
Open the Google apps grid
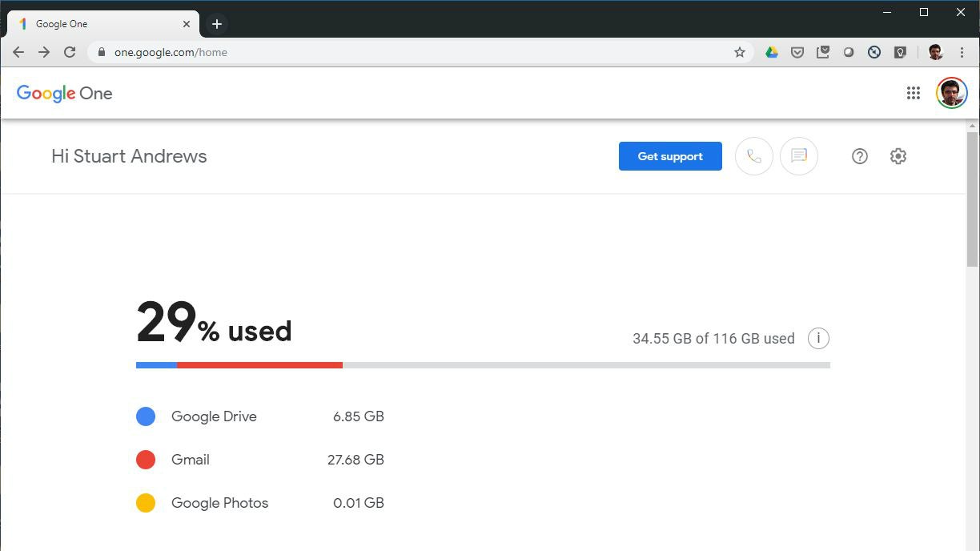click(x=914, y=93)
